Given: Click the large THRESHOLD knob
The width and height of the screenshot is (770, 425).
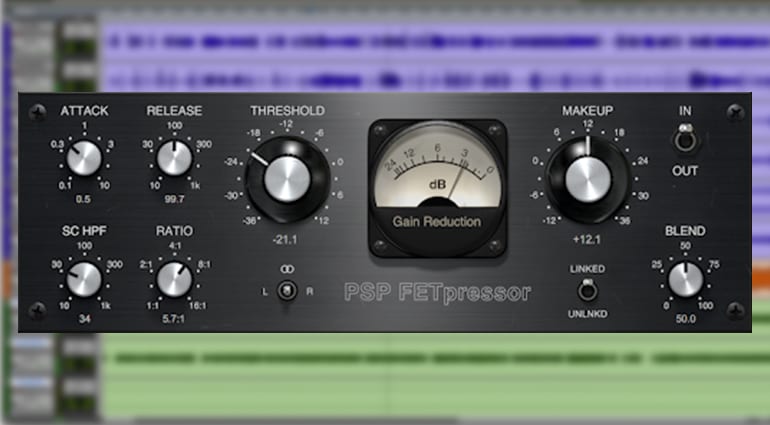Looking at the screenshot, I should [287, 179].
